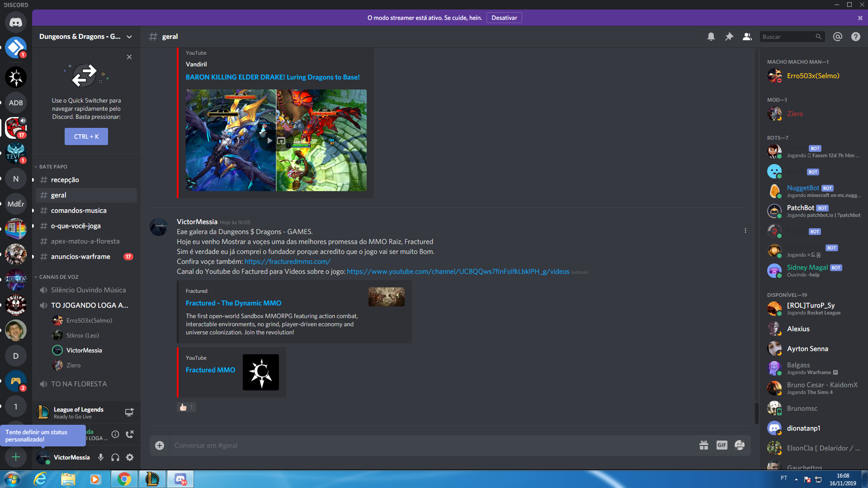Click CTRL + K button
Screen dimensions: 868x488
[86, 136]
